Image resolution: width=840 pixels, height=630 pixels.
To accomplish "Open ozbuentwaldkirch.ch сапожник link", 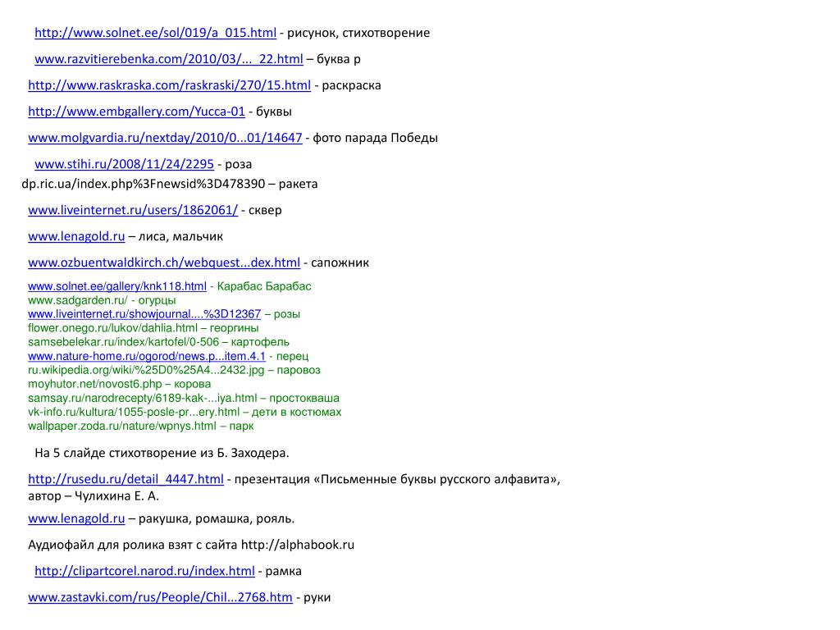I will (x=164, y=262).
